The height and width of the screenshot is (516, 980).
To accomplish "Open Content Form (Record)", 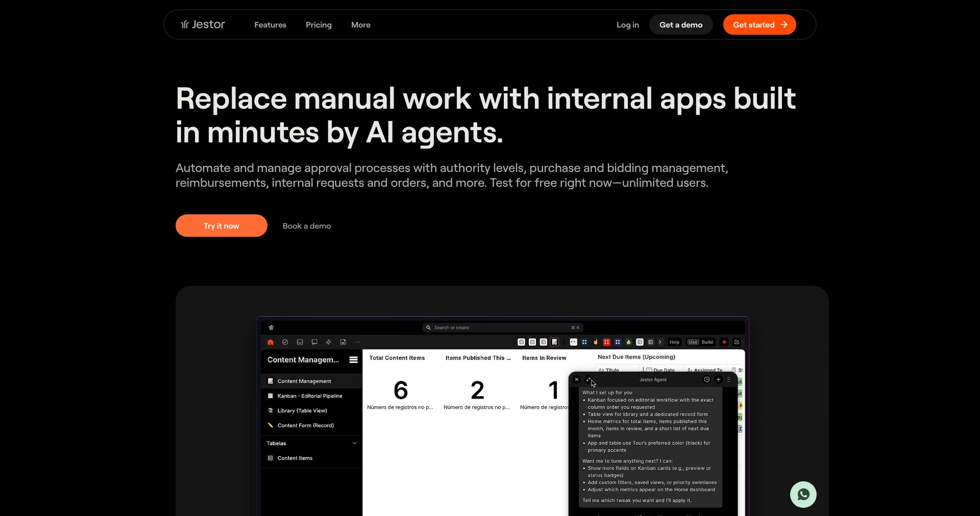I will (x=311, y=425).
